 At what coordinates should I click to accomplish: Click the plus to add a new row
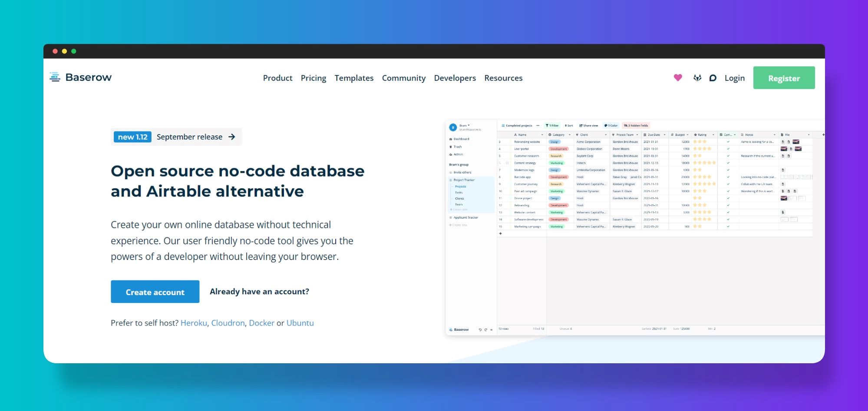[x=501, y=233]
